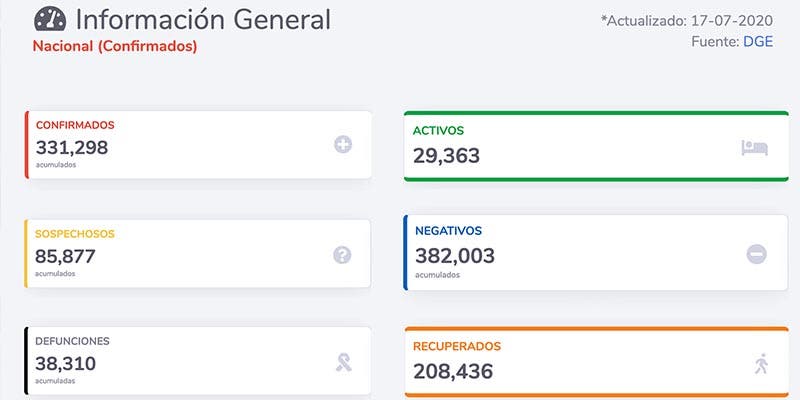Screen dimensions: 800x400
Task: Click the walking person icon in Recuperados card
Action: pos(761,364)
